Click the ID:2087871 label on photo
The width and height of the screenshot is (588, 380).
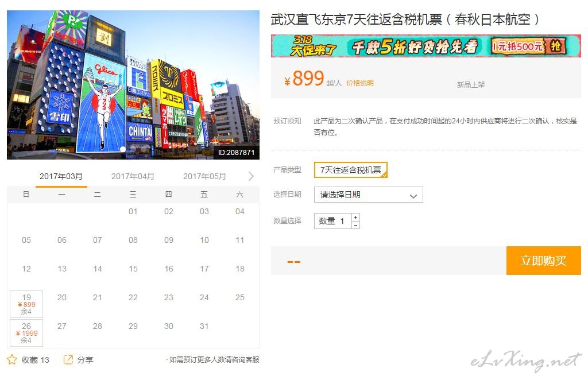(236, 153)
